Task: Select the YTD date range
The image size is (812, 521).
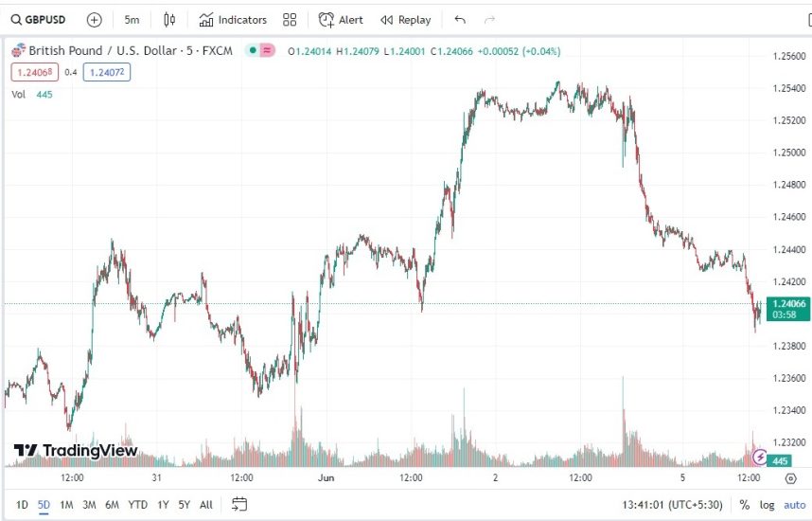Action: click(x=137, y=505)
